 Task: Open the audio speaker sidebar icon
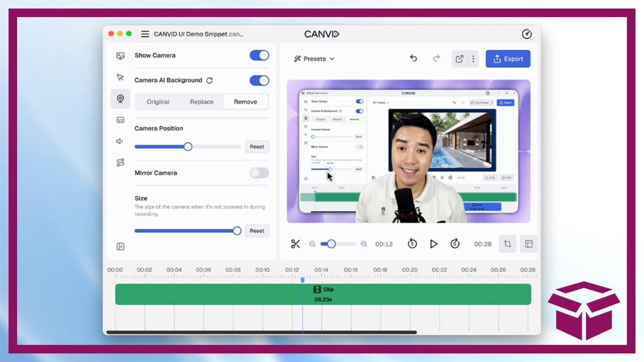(x=120, y=141)
